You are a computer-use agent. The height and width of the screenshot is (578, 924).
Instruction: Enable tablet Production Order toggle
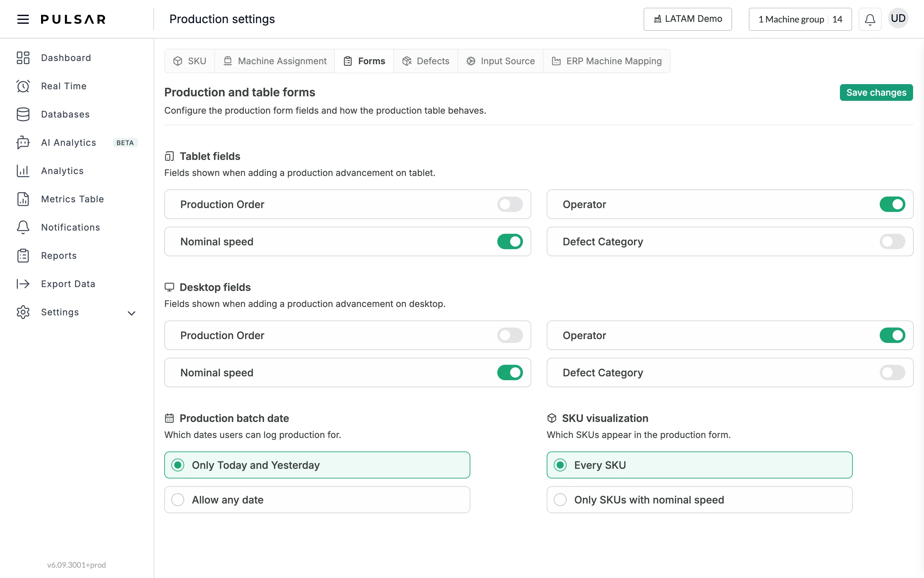coord(510,204)
